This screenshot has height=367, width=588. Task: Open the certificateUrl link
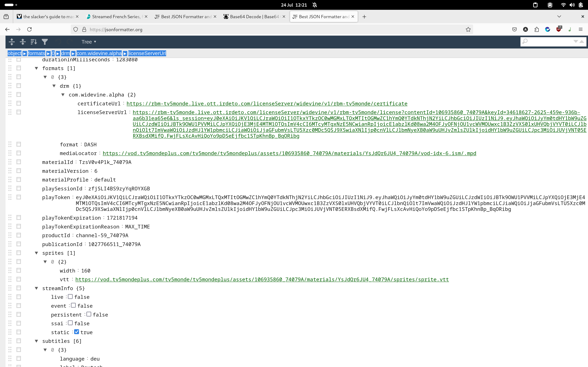(267, 104)
